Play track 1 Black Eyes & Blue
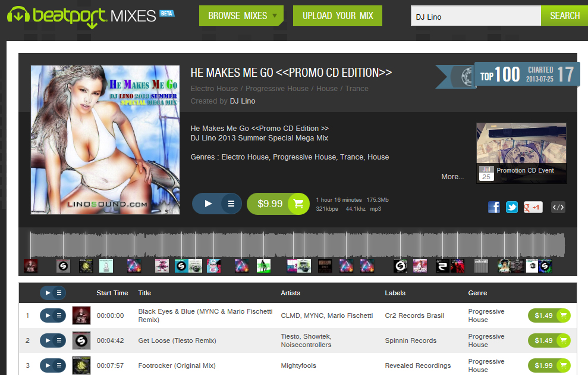 click(x=47, y=315)
